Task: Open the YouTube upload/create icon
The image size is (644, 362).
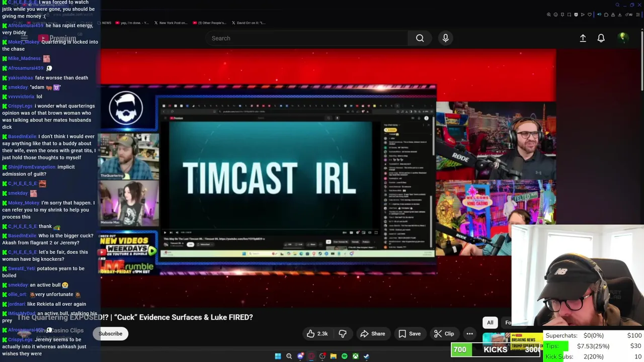Action: click(x=583, y=38)
